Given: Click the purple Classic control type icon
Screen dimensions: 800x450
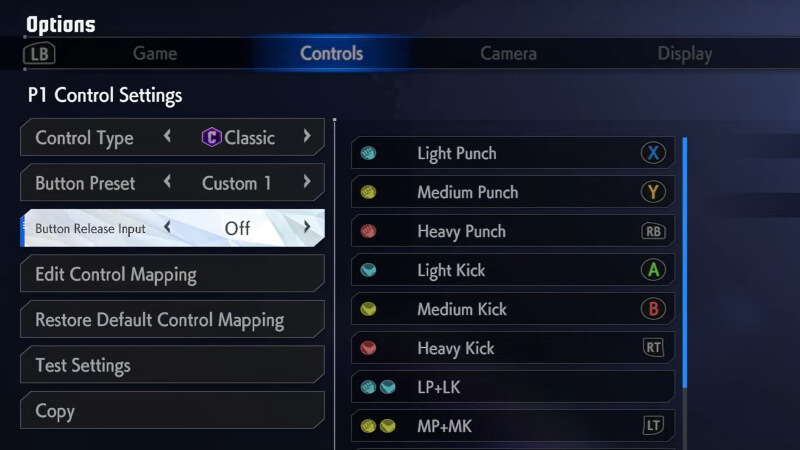Looking at the screenshot, I should coord(211,138).
